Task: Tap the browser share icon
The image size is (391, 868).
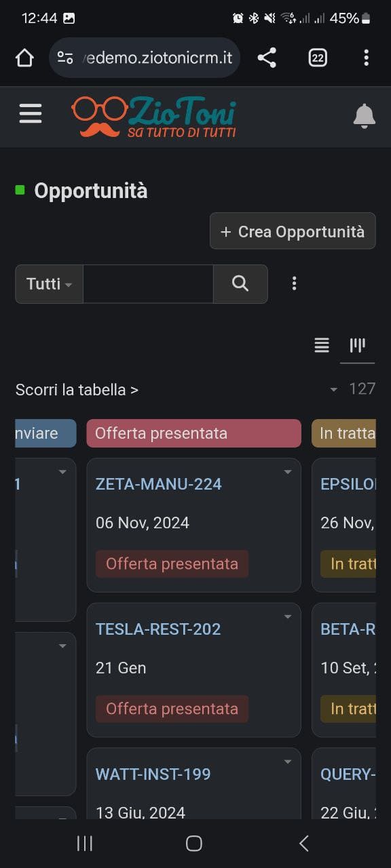Action: tap(266, 58)
